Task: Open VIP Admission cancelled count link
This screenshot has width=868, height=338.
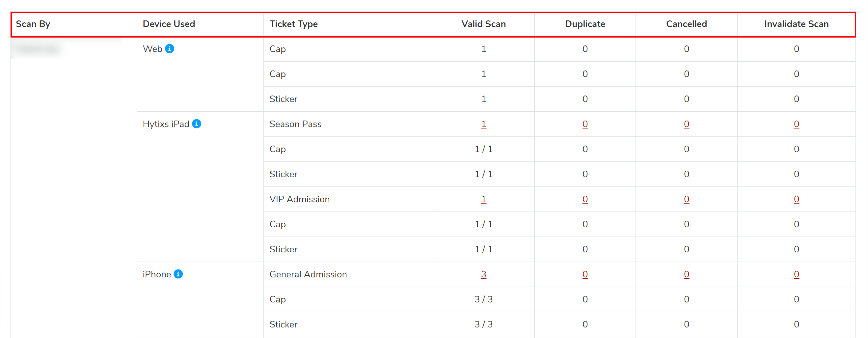Action: [x=686, y=199]
